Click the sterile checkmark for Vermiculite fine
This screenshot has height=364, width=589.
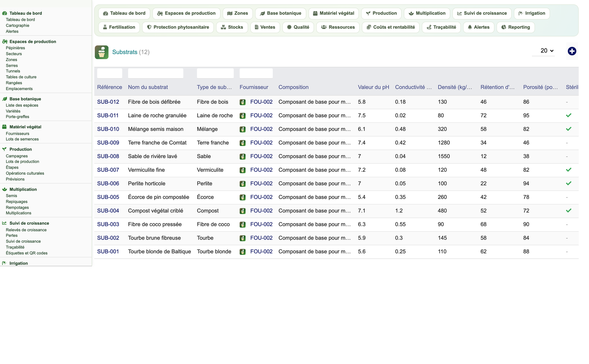coord(569,170)
